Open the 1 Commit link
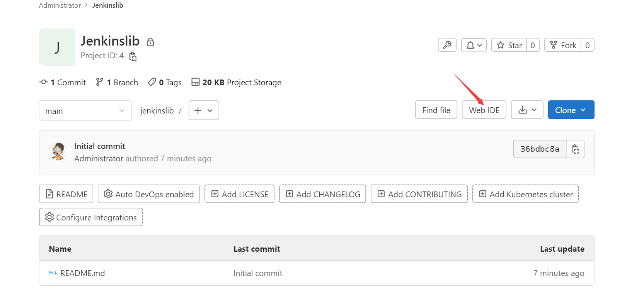This screenshot has width=644, height=293. tap(63, 82)
